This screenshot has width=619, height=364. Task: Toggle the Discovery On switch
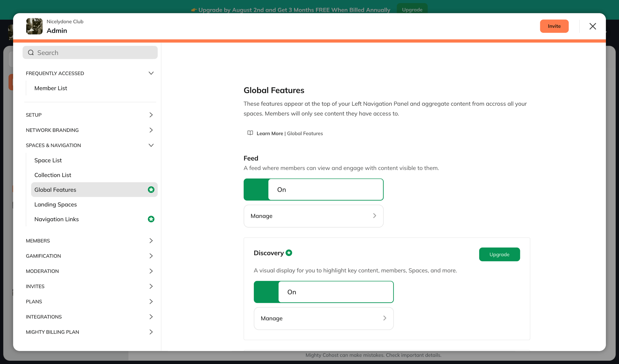tap(323, 292)
